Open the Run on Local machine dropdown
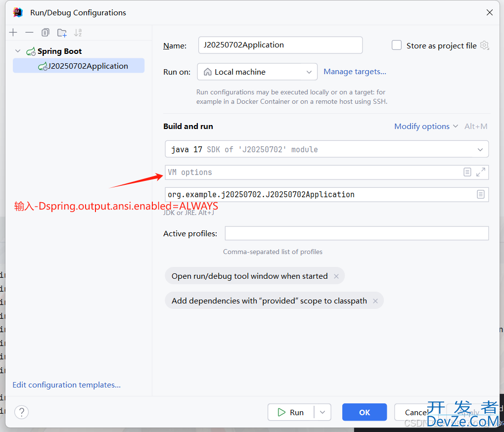This screenshot has width=504, height=432. (x=257, y=72)
